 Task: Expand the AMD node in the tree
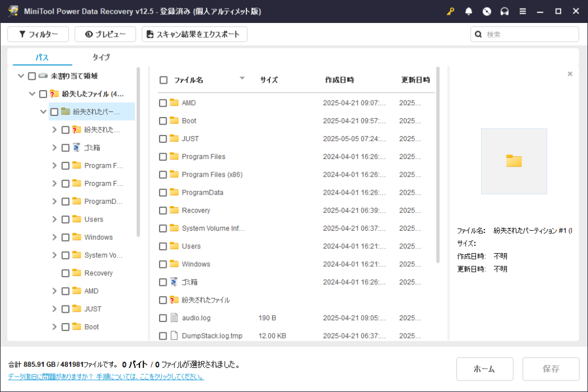coord(55,291)
